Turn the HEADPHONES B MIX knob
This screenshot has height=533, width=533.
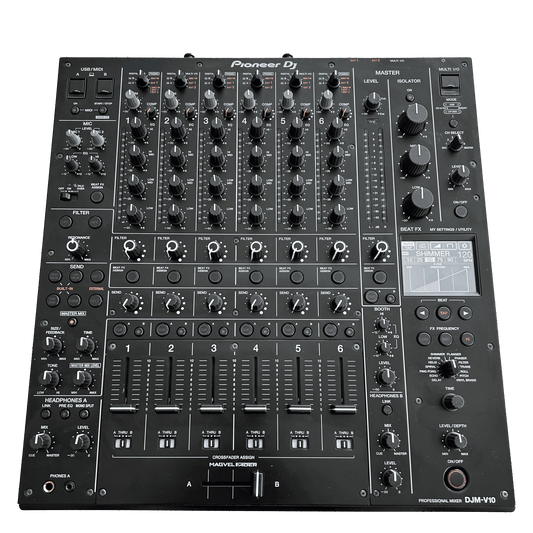(389, 440)
